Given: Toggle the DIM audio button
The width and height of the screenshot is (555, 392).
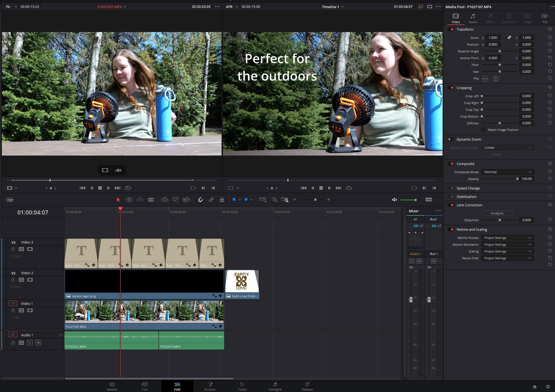Looking at the screenshot, I should click(x=428, y=200).
